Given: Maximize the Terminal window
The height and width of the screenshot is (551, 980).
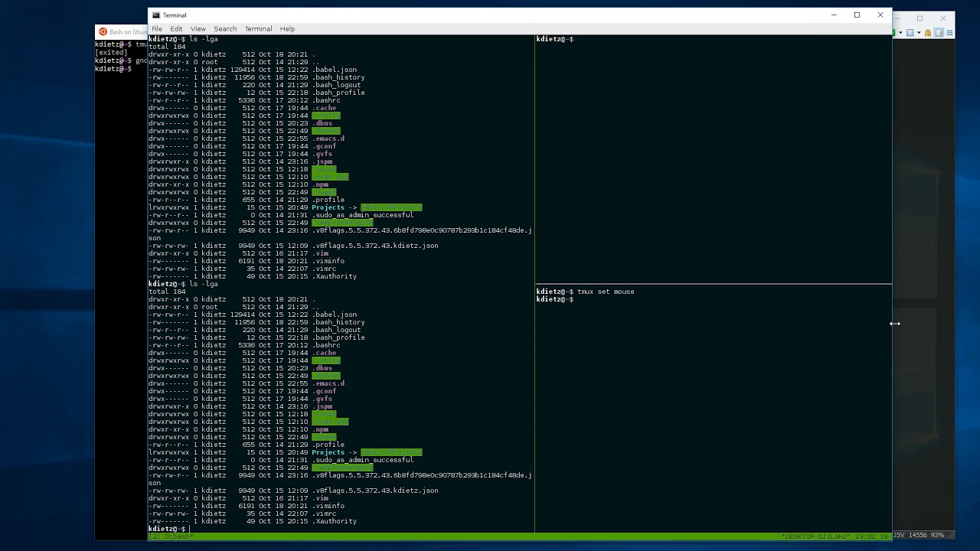Looking at the screenshot, I should 857,15.
